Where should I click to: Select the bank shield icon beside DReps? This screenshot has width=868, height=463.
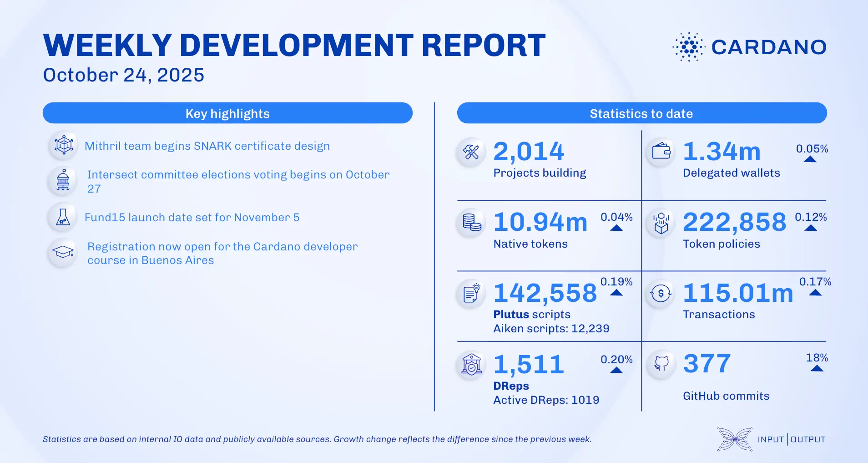click(x=472, y=364)
